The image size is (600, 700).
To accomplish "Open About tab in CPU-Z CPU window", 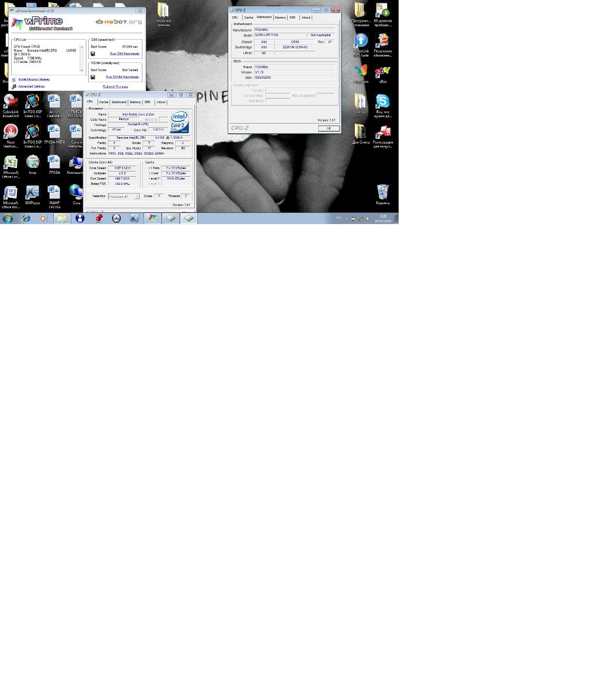I will (x=161, y=102).
